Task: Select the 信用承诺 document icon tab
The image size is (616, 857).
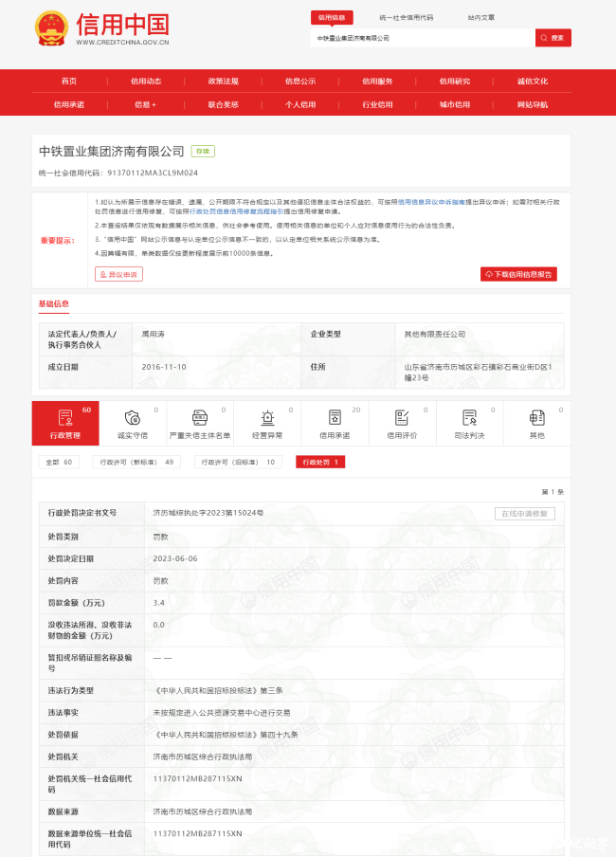Action: point(335,424)
